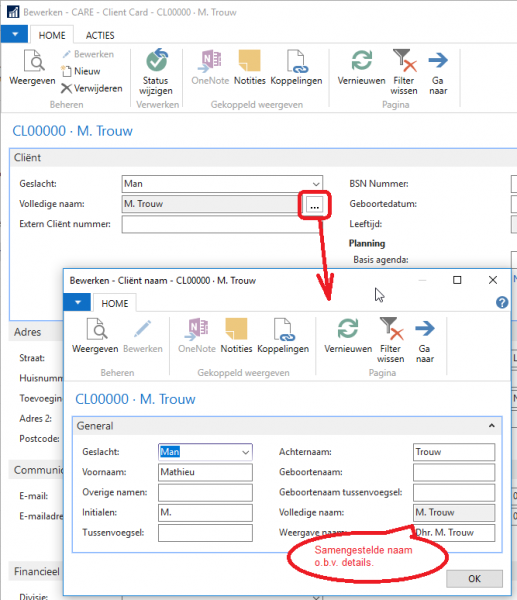Click Bewerken pencil in Cliënt naam dialog
The image size is (517, 600).
tap(143, 335)
